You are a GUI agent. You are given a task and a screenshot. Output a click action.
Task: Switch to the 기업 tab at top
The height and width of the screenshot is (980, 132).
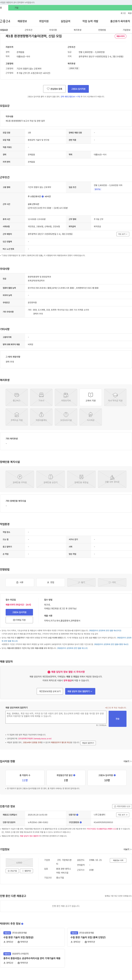coord(16,8)
